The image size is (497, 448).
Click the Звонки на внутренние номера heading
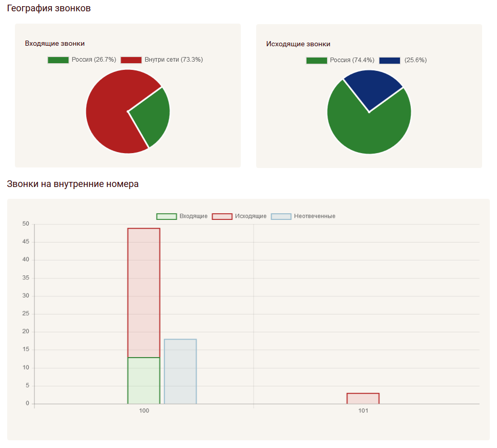72,184
